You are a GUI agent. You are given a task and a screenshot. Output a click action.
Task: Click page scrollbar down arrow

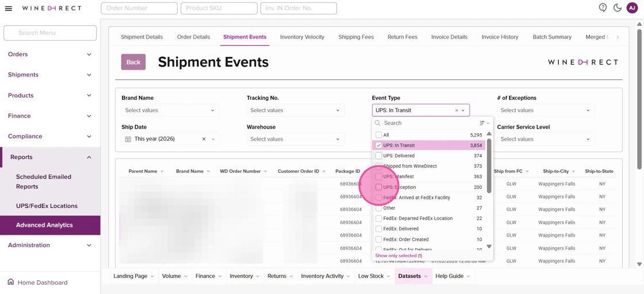tap(639, 264)
